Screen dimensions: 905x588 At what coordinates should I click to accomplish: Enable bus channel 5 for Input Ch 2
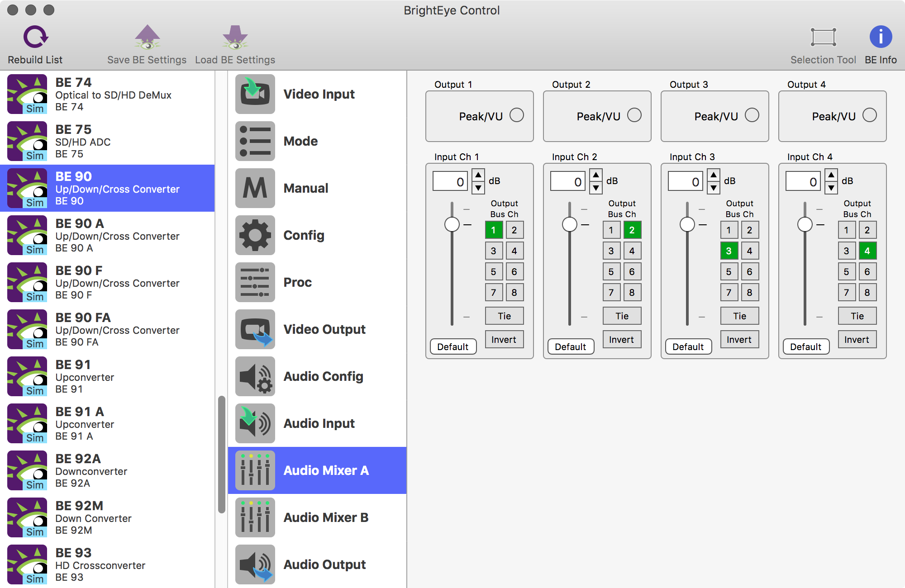[x=611, y=271]
